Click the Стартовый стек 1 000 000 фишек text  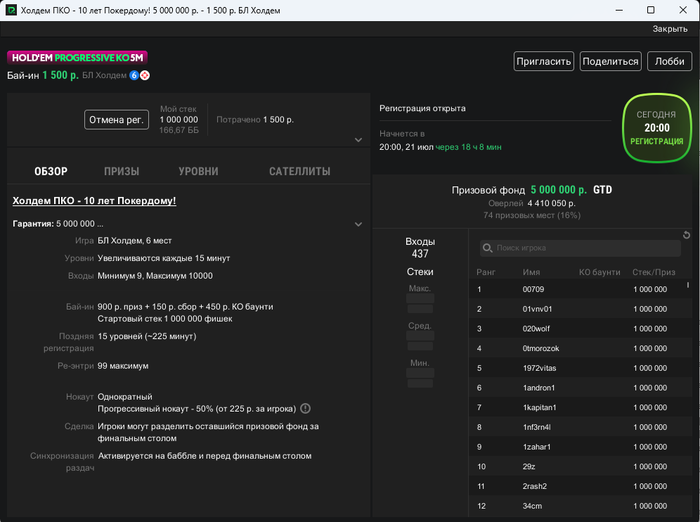(x=165, y=319)
